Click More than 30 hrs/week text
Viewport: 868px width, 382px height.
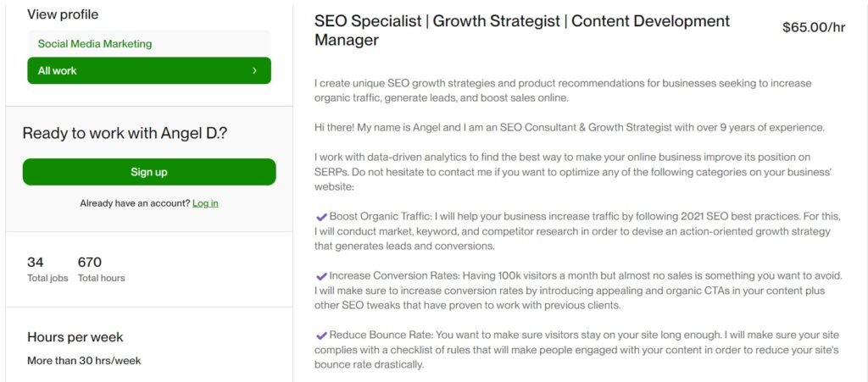(x=84, y=361)
